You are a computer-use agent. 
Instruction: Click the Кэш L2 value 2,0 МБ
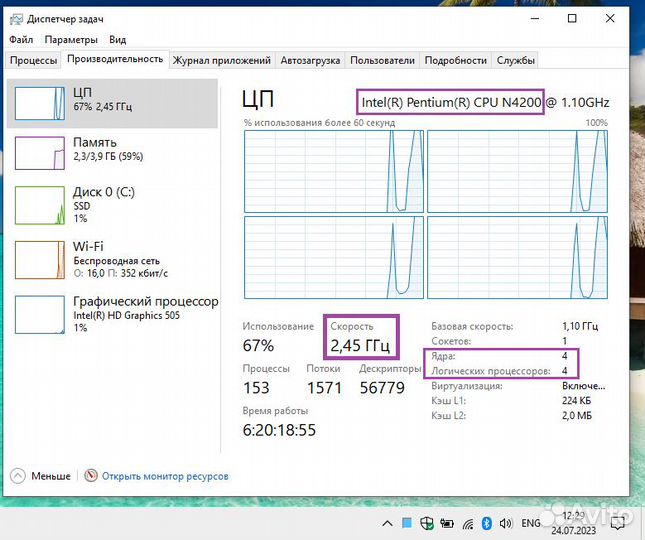tap(577, 416)
